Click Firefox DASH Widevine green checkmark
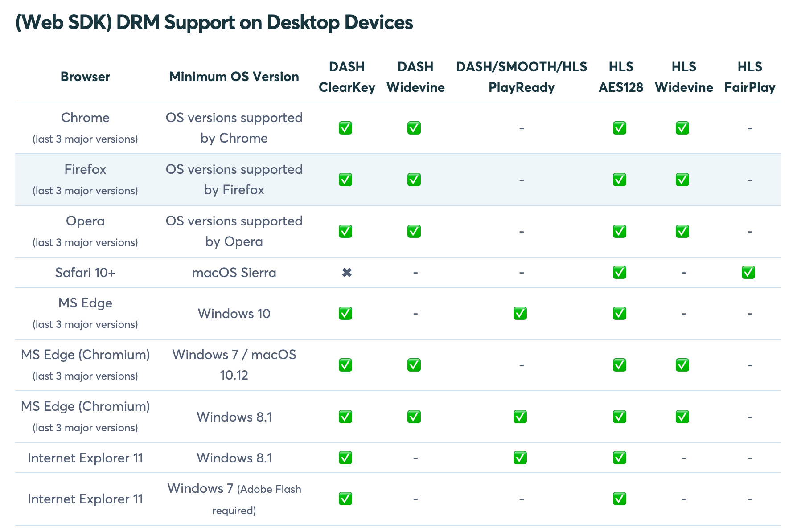Screen dimensions: 797x532 coord(414,180)
